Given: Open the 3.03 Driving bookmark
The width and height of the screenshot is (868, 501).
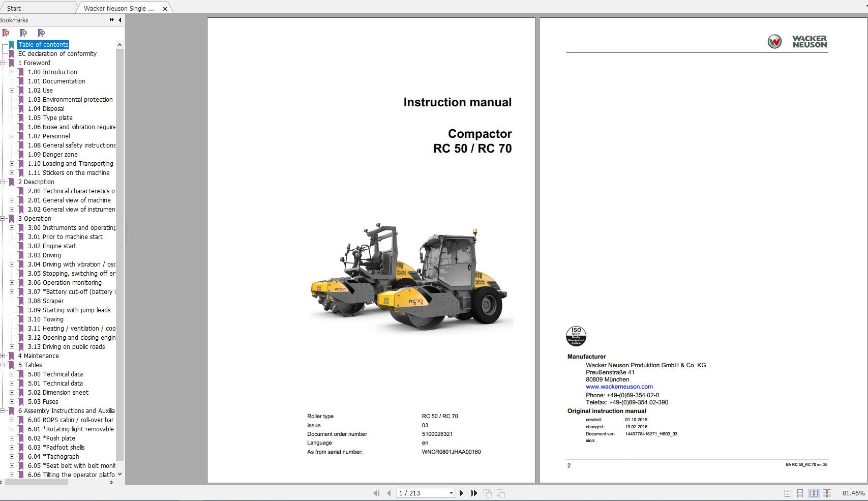Looking at the screenshot, I should 44,255.
